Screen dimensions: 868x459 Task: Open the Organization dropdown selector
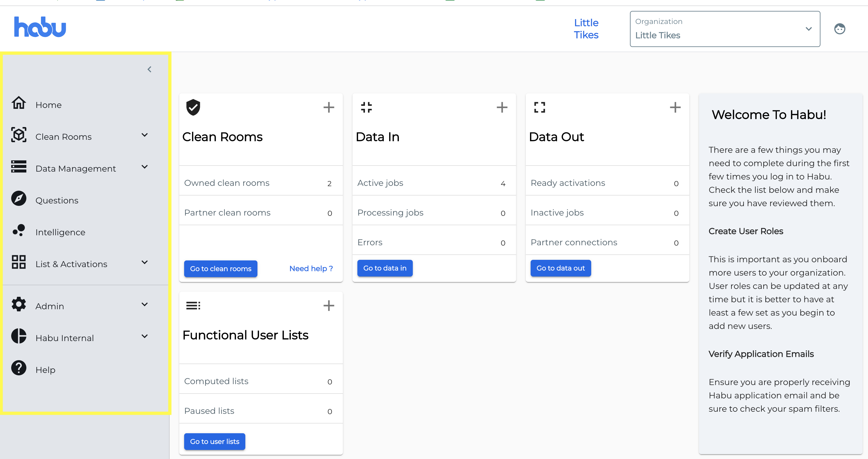724,29
